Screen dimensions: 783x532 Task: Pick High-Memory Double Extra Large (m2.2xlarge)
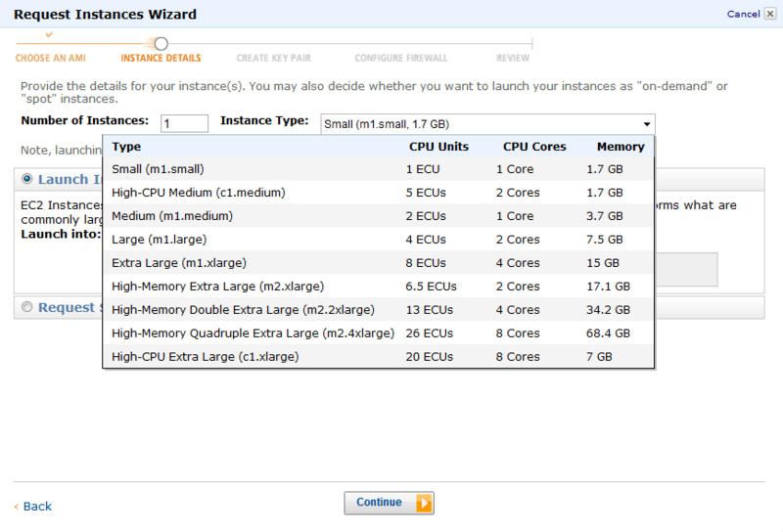(x=378, y=310)
